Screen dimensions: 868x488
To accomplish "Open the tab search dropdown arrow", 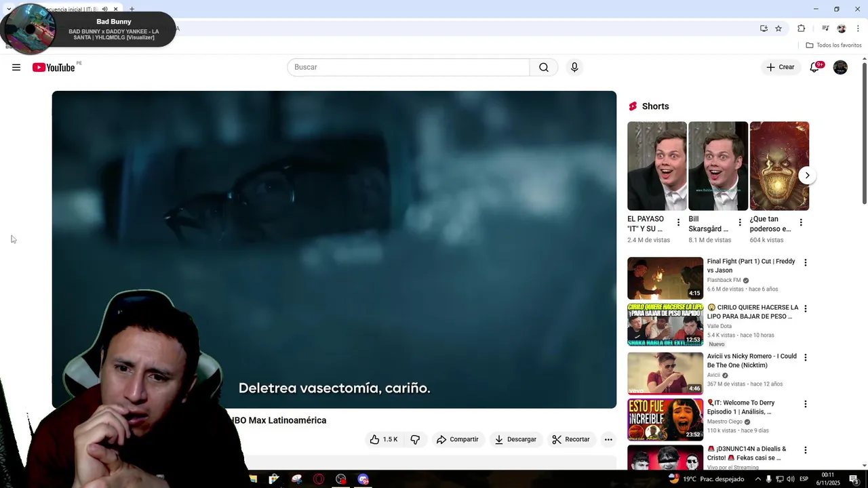I will tap(8, 9).
